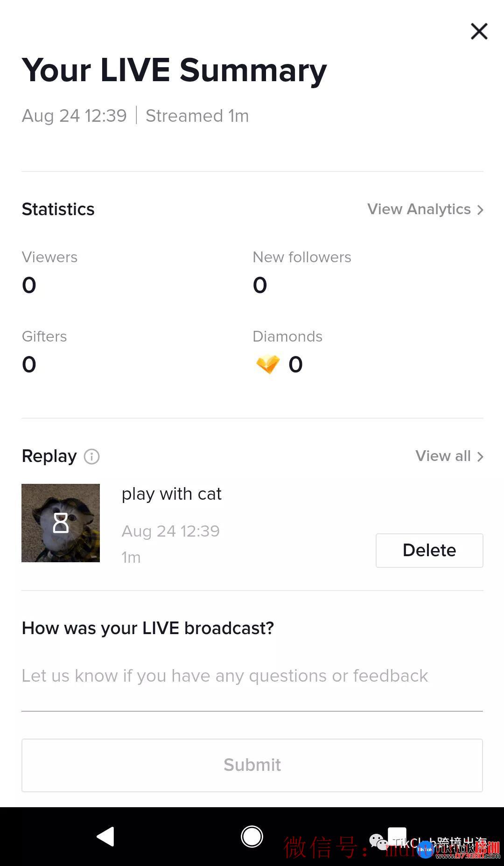504x866 pixels.
Task: Tap the WeChat logo in the watermark
Action: click(378, 842)
